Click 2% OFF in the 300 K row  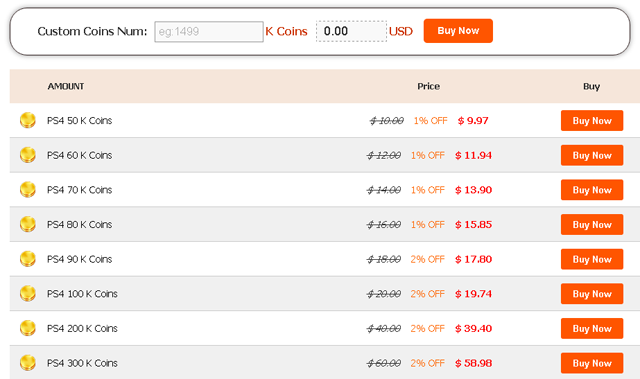427,363
